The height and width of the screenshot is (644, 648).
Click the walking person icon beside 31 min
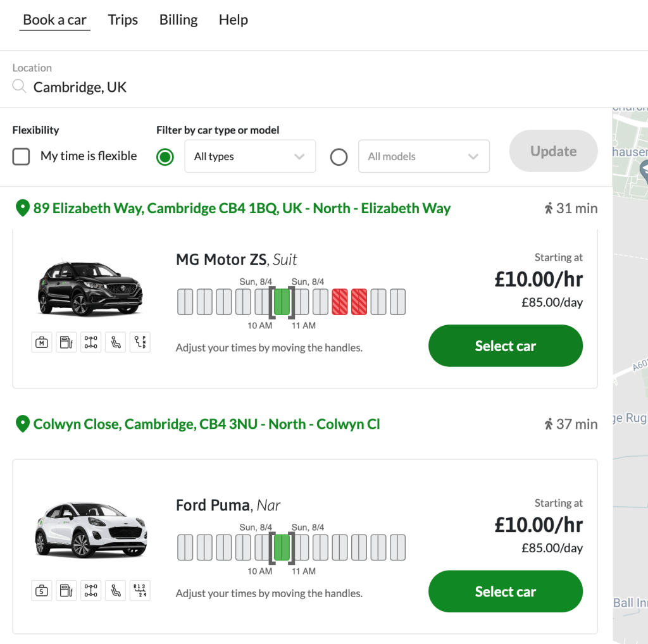coord(549,208)
